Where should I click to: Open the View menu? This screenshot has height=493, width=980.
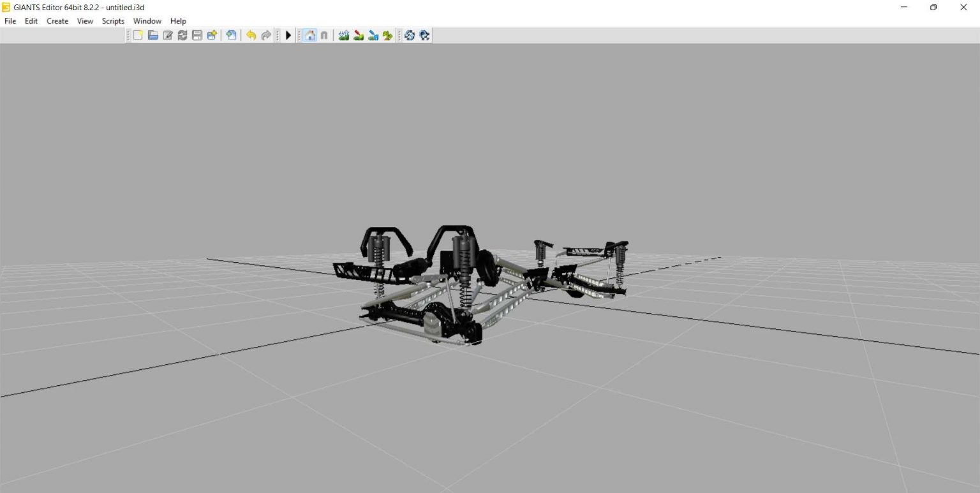click(85, 21)
